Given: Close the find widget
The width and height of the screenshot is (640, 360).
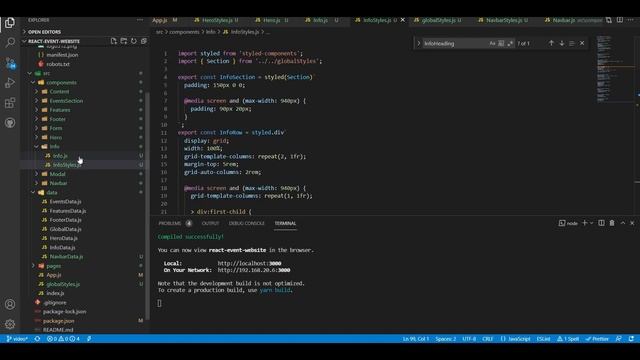Looking at the screenshot, I should coord(582,43).
